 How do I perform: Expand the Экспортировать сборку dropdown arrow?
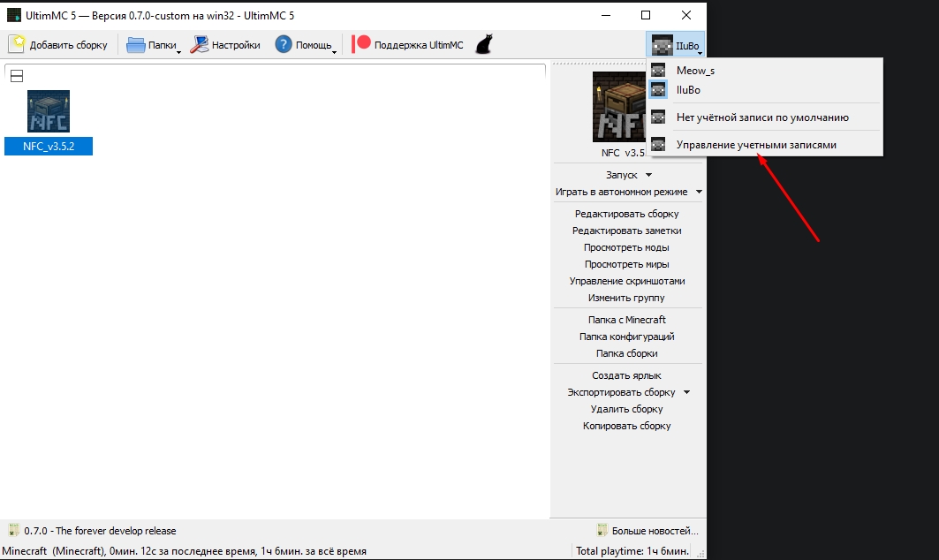687,392
